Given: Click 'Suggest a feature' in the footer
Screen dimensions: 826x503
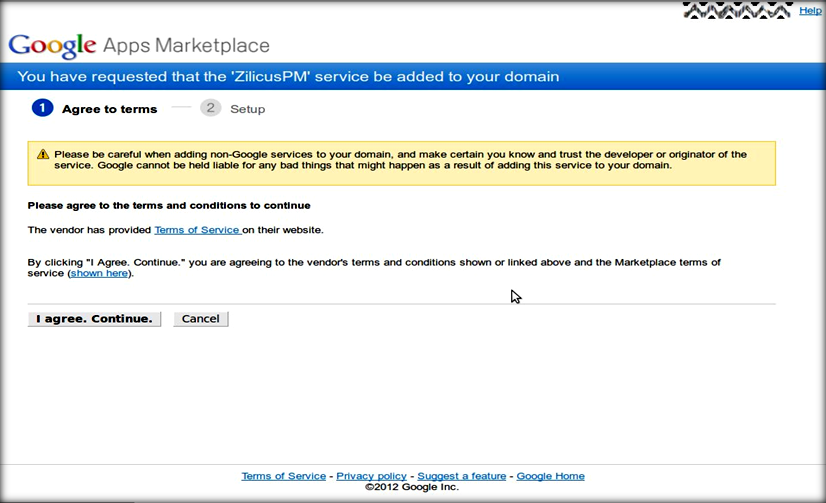Looking at the screenshot, I should (461, 476).
